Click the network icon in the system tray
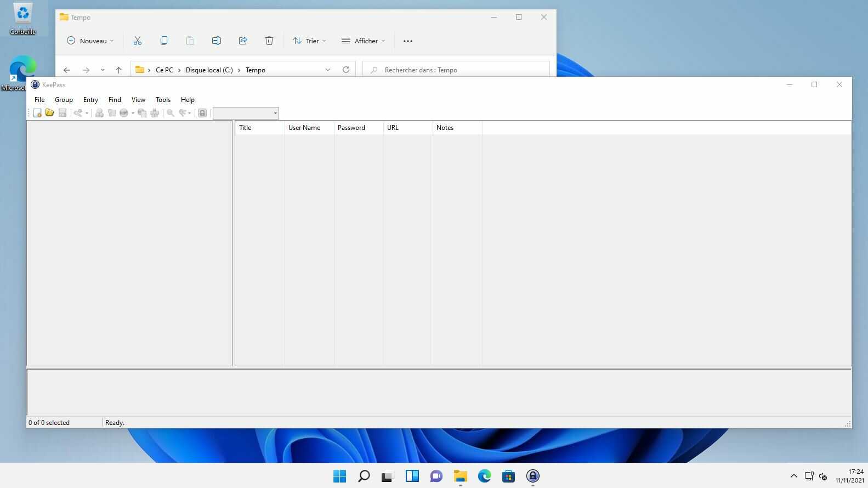 pyautogui.click(x=809, y=476)
